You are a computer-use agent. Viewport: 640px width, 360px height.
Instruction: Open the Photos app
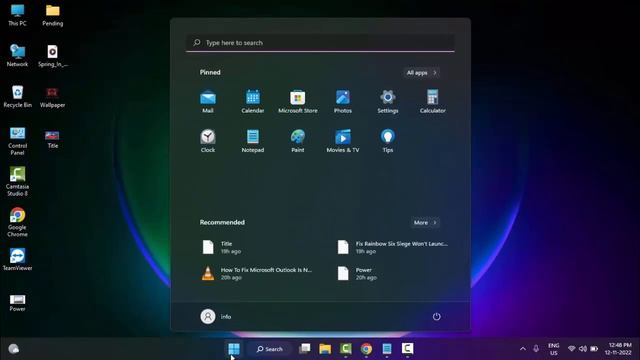(x=342, y=101)
